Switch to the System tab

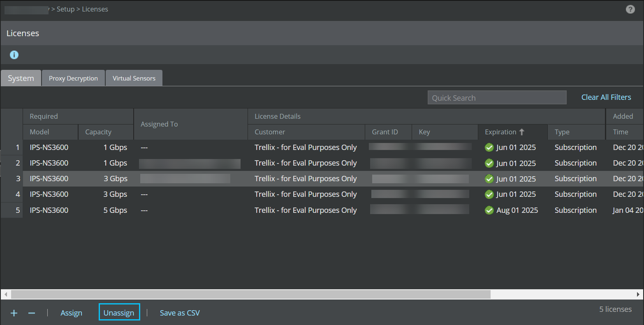tap(21, 78)
